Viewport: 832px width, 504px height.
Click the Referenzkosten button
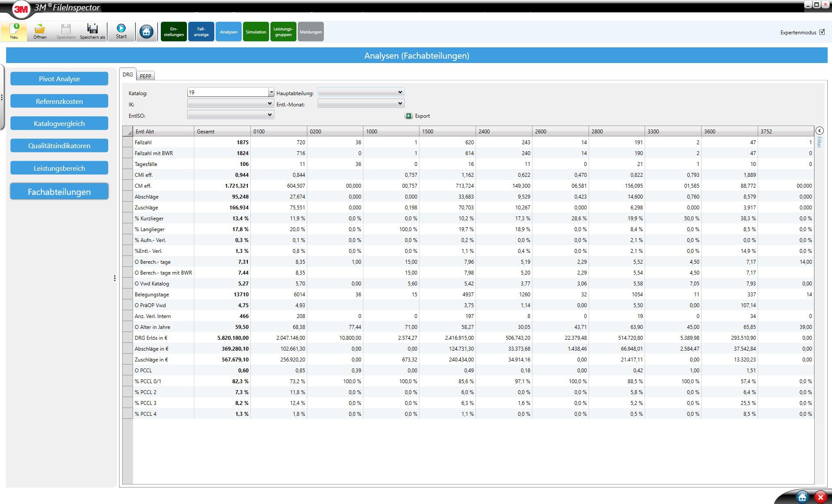[59, 101]
